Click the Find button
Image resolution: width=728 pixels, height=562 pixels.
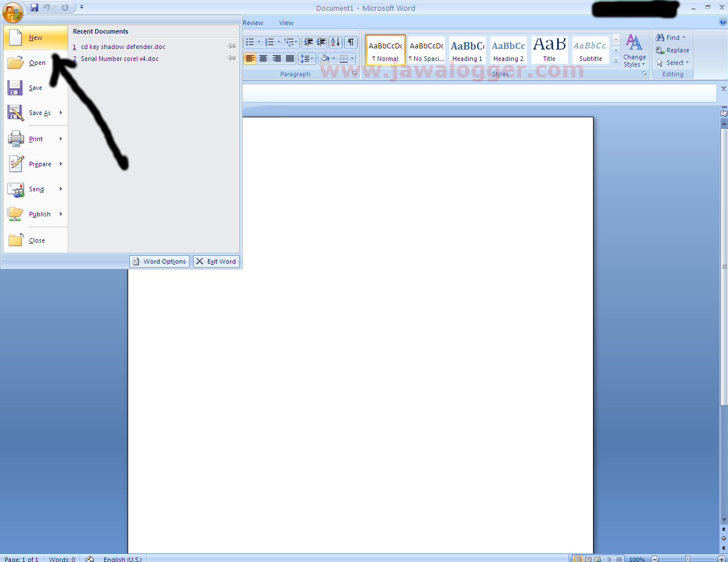[x=671, y=38]
